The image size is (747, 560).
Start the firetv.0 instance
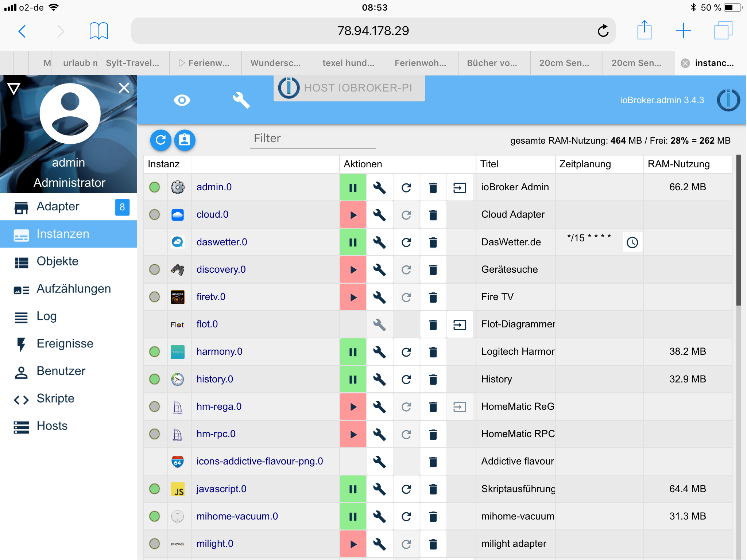pos(353,297)
